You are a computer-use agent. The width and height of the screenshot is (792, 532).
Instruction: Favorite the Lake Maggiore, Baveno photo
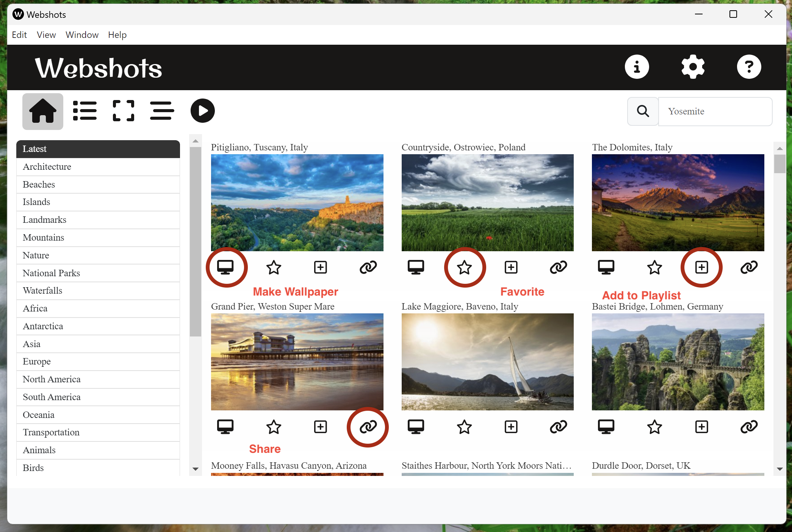464,427
